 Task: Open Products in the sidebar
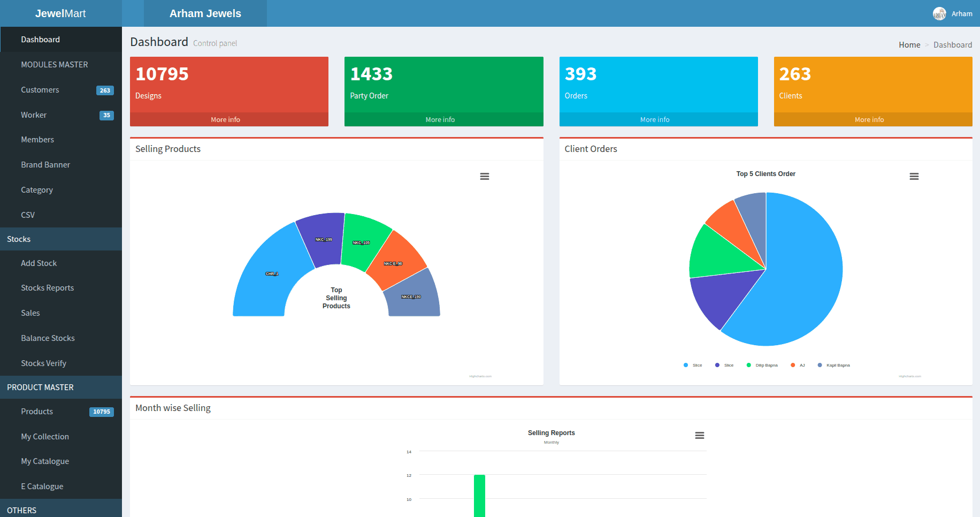(61, 412)
